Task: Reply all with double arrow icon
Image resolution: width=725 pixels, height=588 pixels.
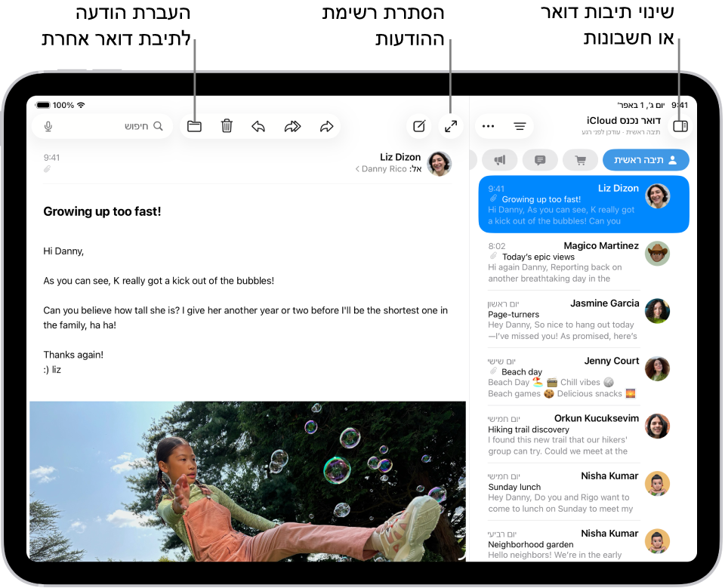Action: coord(293,126)
